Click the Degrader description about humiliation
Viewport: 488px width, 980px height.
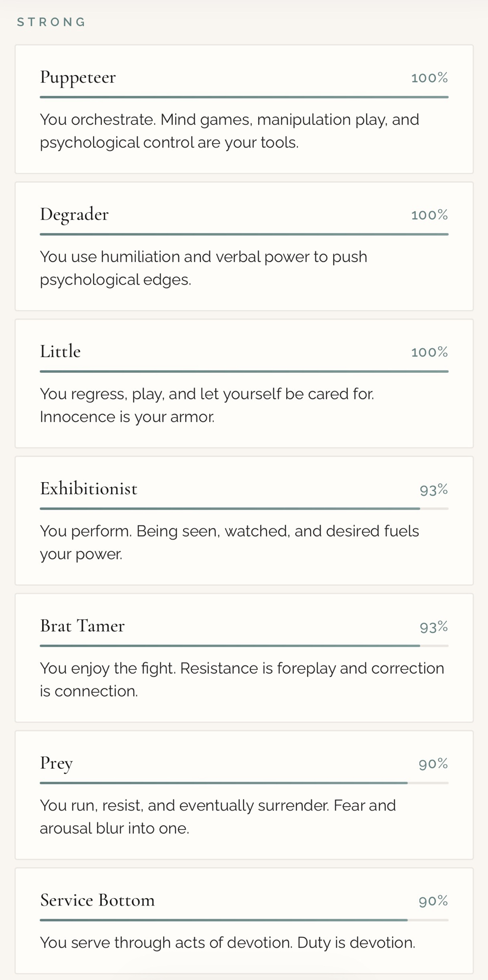(x=203, y=268)
